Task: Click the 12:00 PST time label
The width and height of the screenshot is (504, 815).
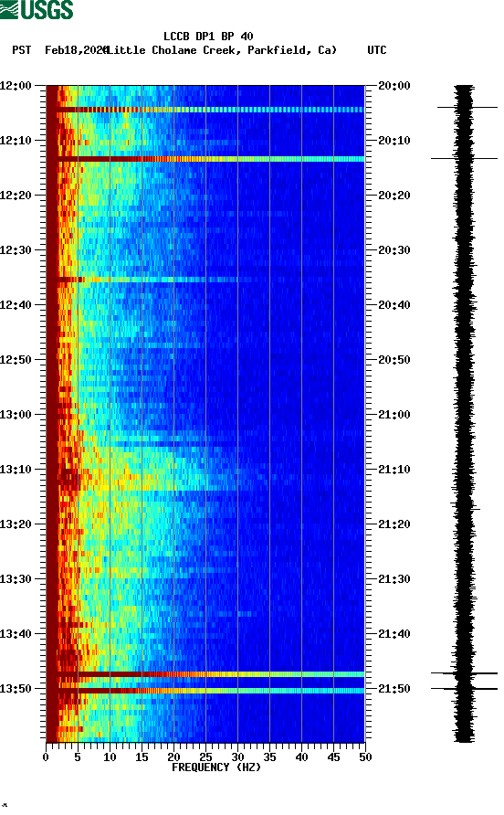Action: pos(16,86)
